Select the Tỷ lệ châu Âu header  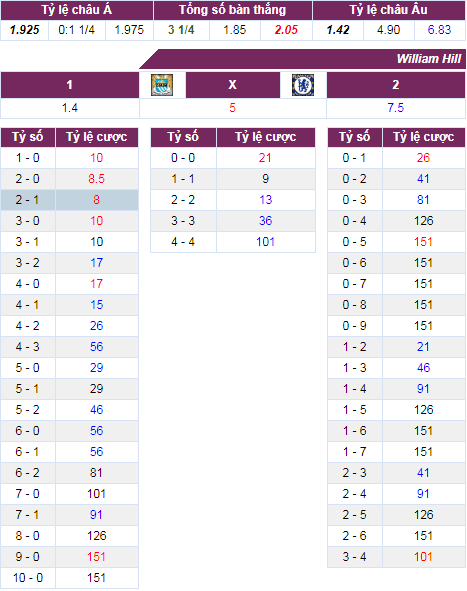[389, 10]
